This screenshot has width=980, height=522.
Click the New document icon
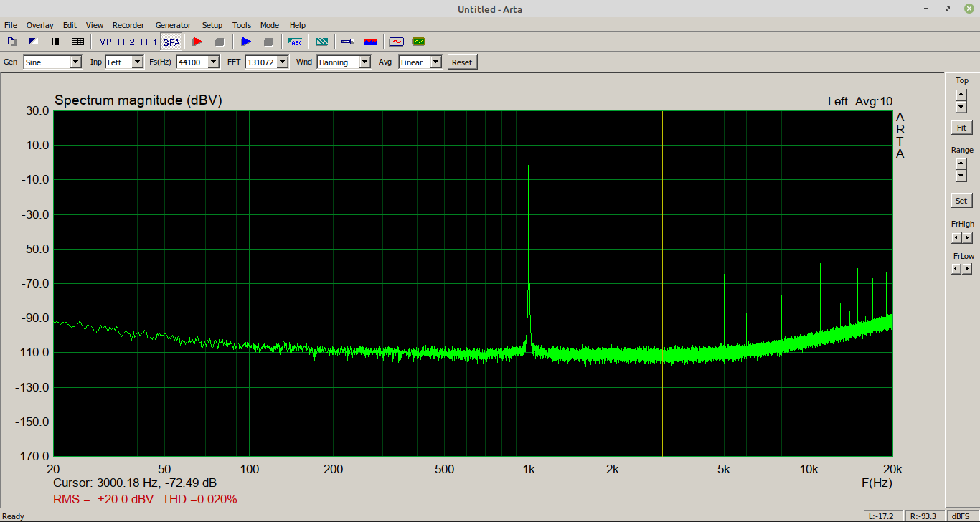[12, 42]
